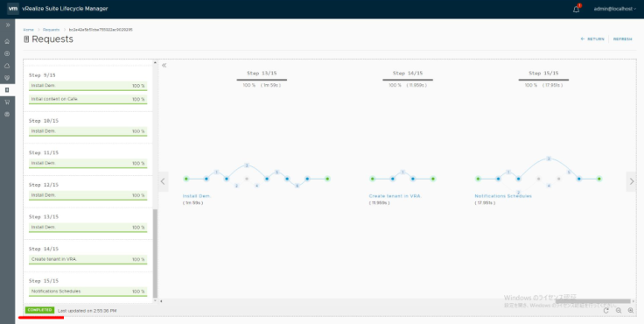Select Install Dem. under Step 13/15 in list
Screen dimensions: 644x324
point(87,228)
